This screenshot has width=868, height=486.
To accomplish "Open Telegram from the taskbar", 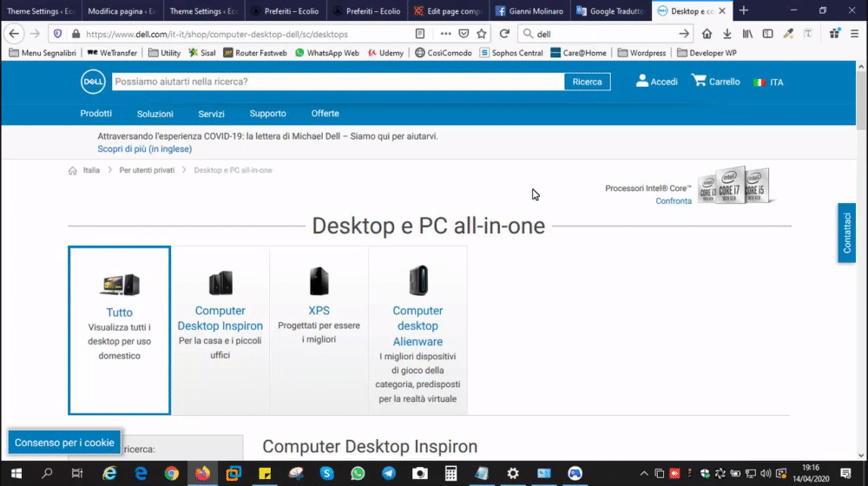I will point(389,473).
